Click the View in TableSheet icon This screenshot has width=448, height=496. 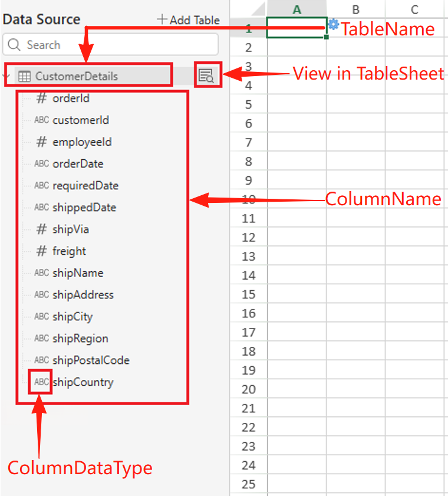206,75
